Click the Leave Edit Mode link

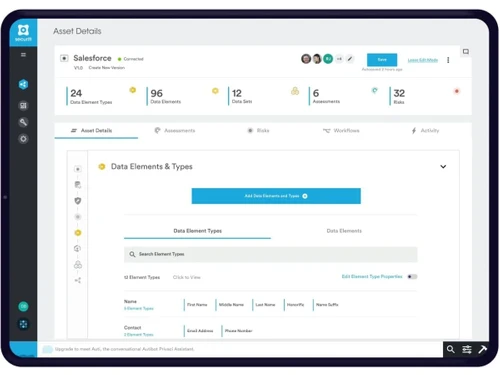423,60
